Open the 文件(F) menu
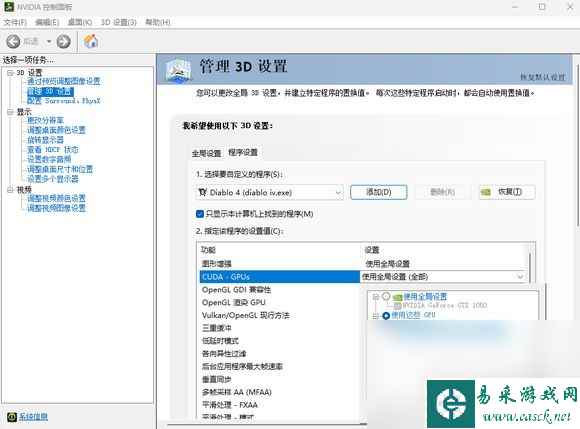Screen dimensions: 580x429 [15, 22]
